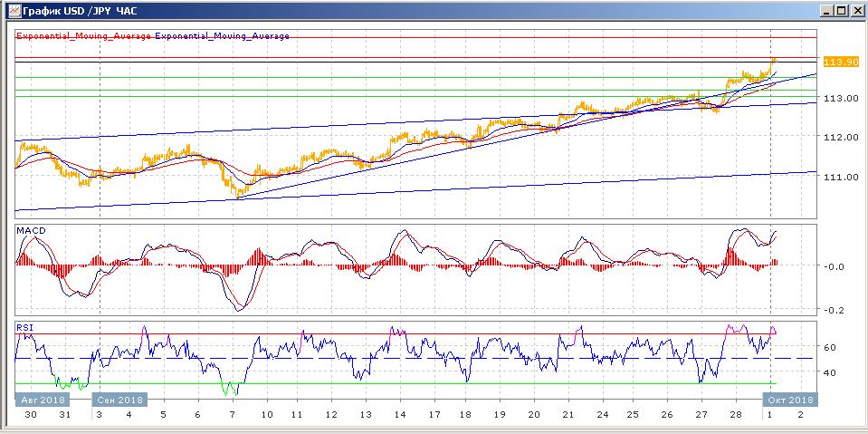Viewport: 868px width, 434px height.
Task: Select the 'Авг 2018' month marker
Action: (x=43, y=399)
